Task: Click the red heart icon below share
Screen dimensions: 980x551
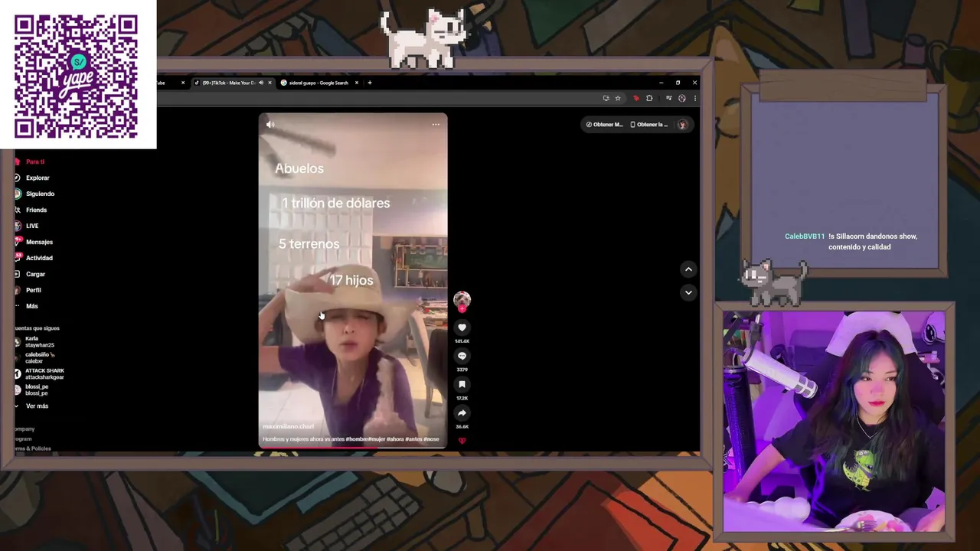Action: pos(462,441)
